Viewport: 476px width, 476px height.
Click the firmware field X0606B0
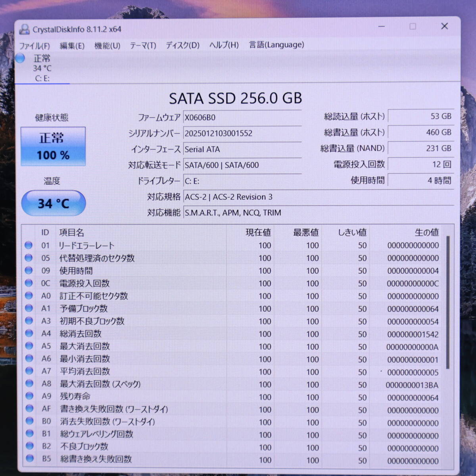click(242, 117)
